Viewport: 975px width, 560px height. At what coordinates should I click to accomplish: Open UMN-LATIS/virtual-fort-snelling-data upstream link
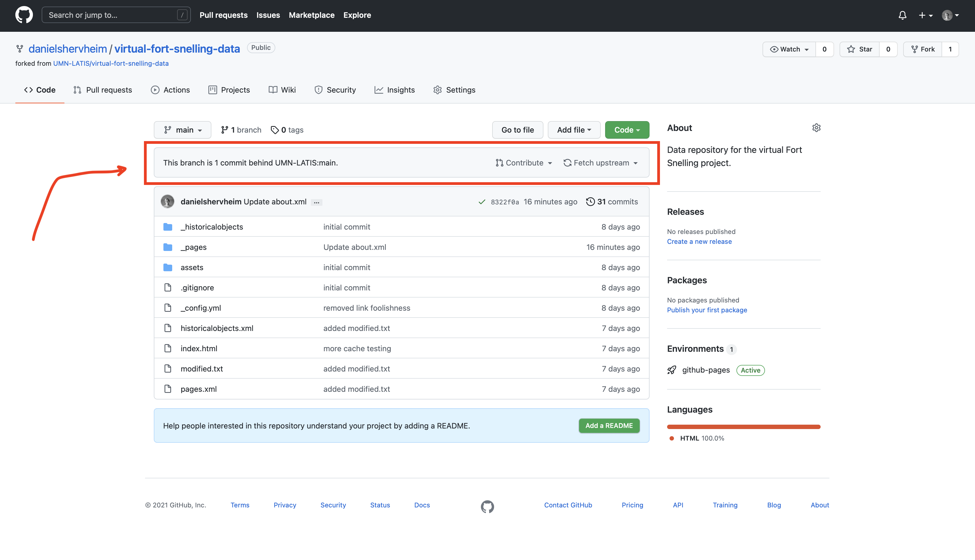(111, 64)
